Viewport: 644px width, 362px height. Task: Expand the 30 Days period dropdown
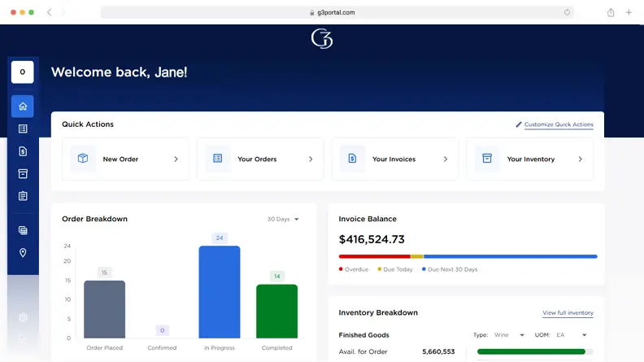point(283,219)
